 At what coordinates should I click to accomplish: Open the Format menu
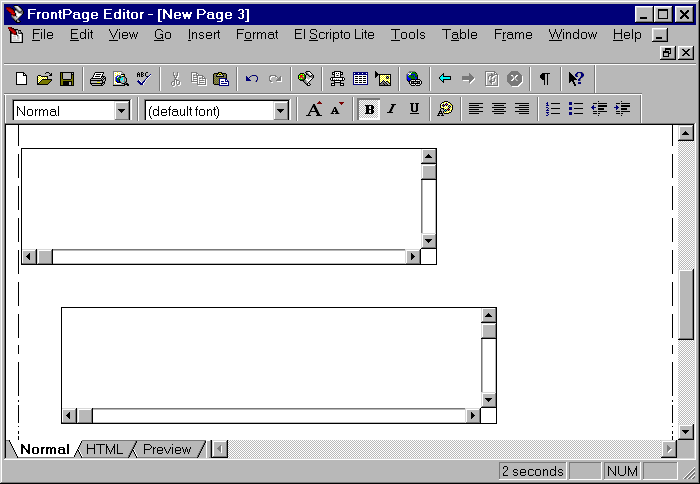click(257, 34)
